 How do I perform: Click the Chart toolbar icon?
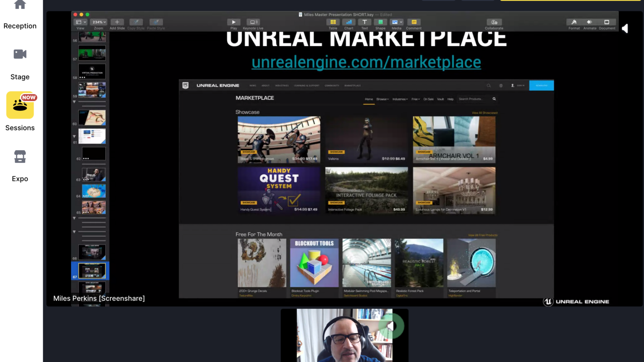349,22
